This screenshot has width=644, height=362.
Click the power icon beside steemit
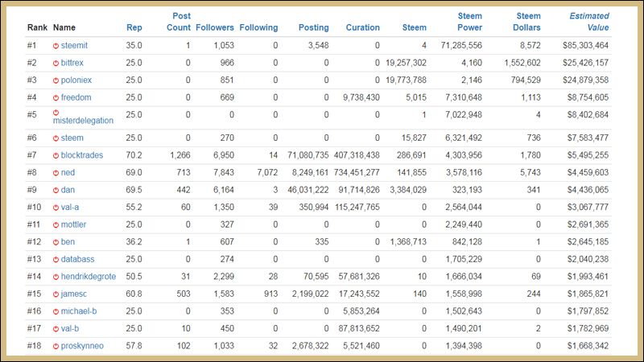pyautogui.click(x=56, y=46)
